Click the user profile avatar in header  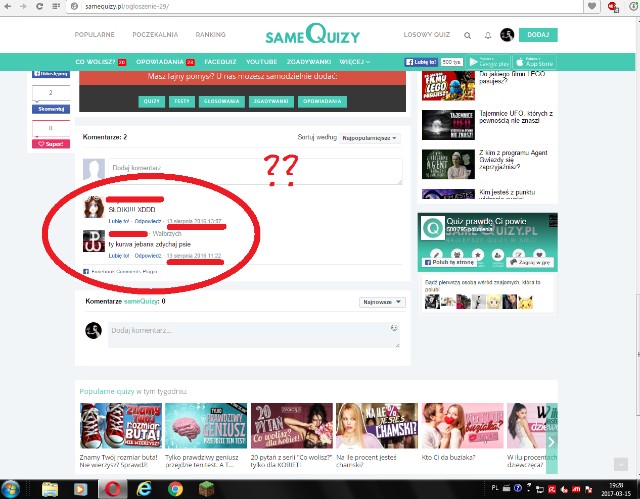coord(507,35)
